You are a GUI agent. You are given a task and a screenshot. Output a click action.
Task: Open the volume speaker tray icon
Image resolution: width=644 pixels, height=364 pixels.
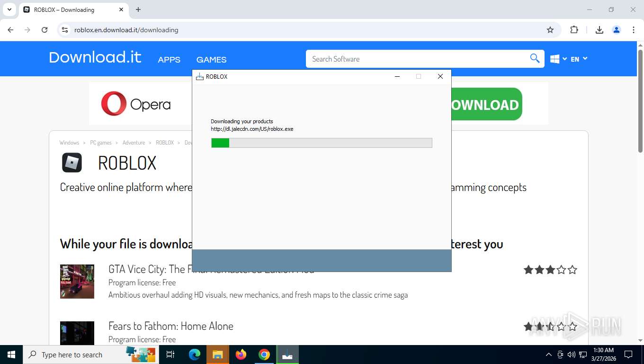[x=572, y=355]
